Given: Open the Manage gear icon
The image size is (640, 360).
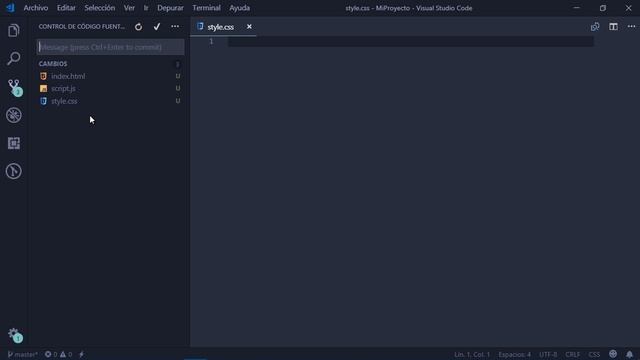Looking at the screenshot, I should (x=15, y=335).
